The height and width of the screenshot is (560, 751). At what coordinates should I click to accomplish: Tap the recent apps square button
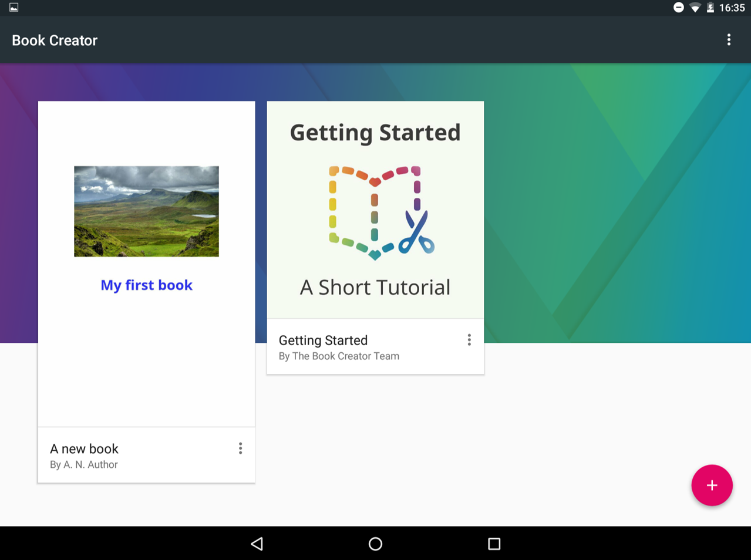tap(494, 544)
